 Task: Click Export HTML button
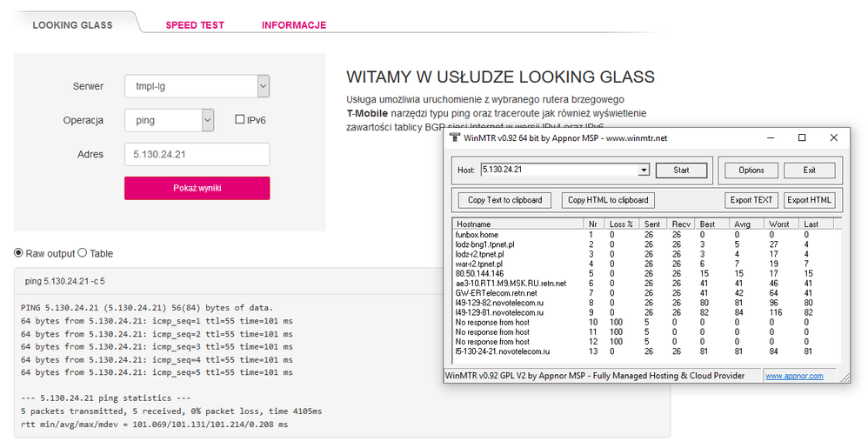[x=809, y=200]
